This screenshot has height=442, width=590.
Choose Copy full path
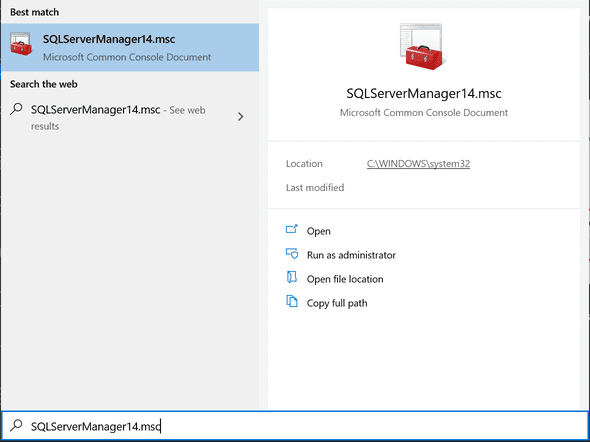[x=337, y=303]
